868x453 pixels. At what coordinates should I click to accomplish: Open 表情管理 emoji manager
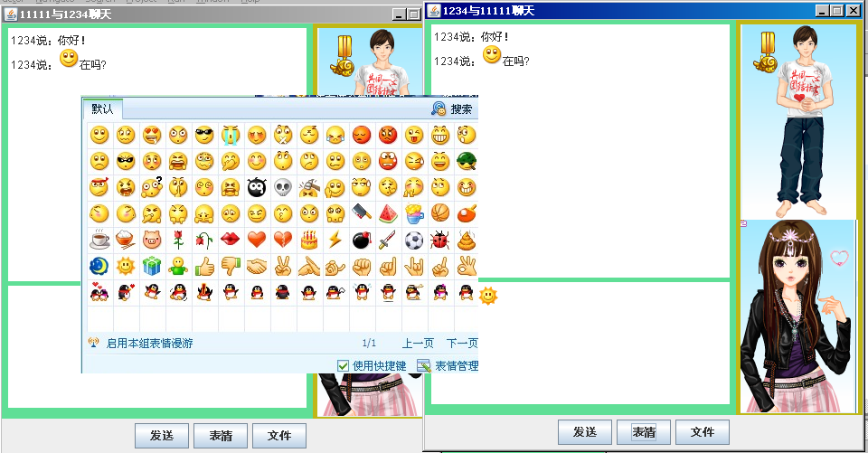tap(448, 365)
